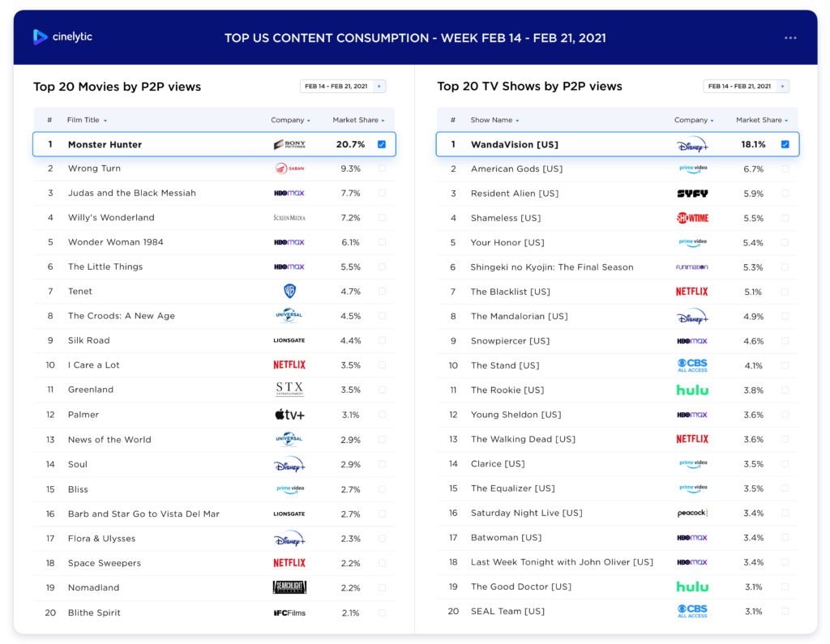The height and width of the screenshot is (644, 830).
Task: Select The Good Doctor [US] show
Action: pos(521,586)
